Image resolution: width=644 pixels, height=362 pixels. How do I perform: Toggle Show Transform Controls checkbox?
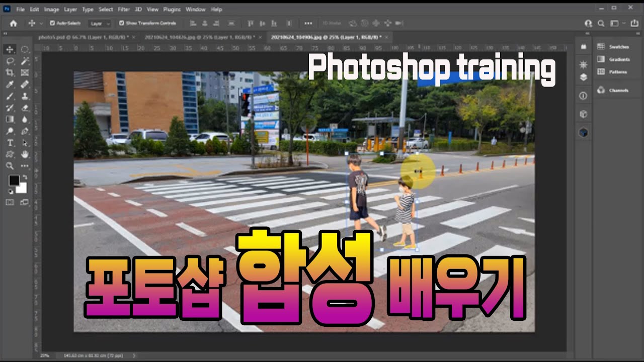coord(121,23)
